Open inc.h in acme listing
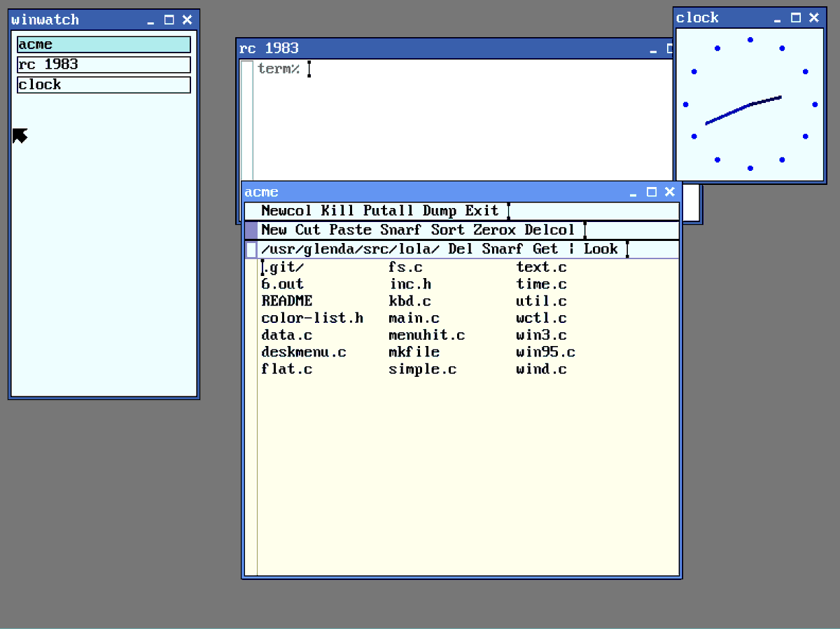 tap(410, 284)
